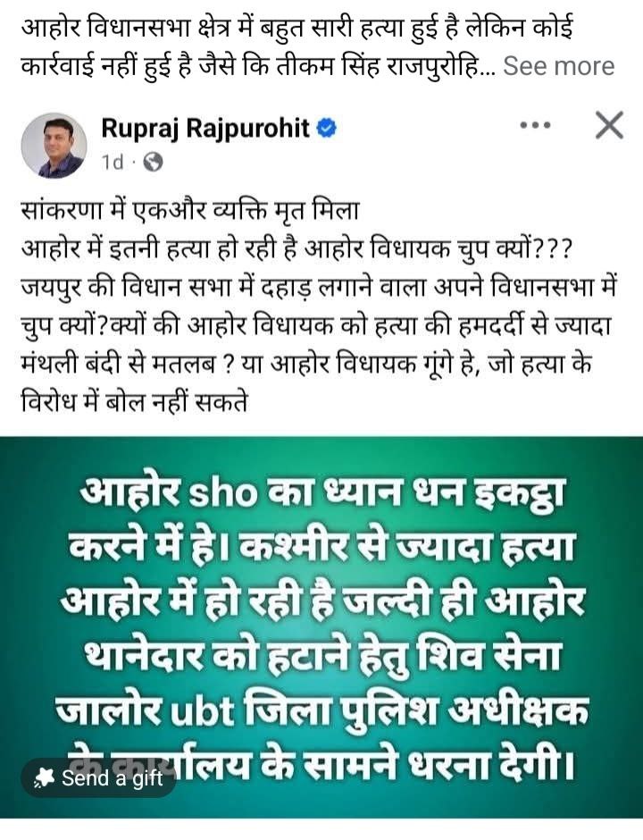
Task: Expand the caption with See more
Action: tap(558, 66)
